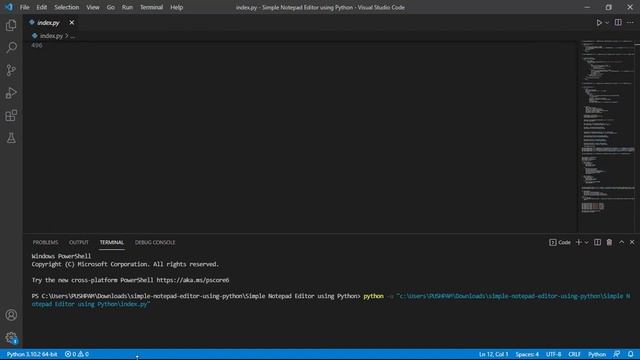The width and height of the screenshot is (640, 360).
Task: Click the breadcrumb ellipsis after index.py
Action: pos(73,36)
